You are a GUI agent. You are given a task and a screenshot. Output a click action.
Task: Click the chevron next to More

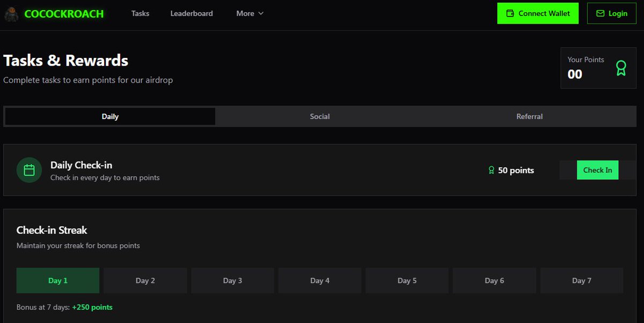point(261,13)
